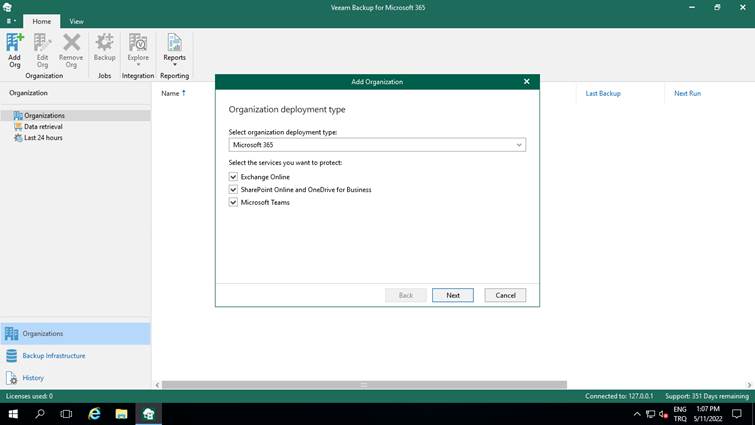This screenshot has width=755, height=425.
Task: Open File Explorer from taskbar
Action: pyautogui.click(x=121, y=414)
